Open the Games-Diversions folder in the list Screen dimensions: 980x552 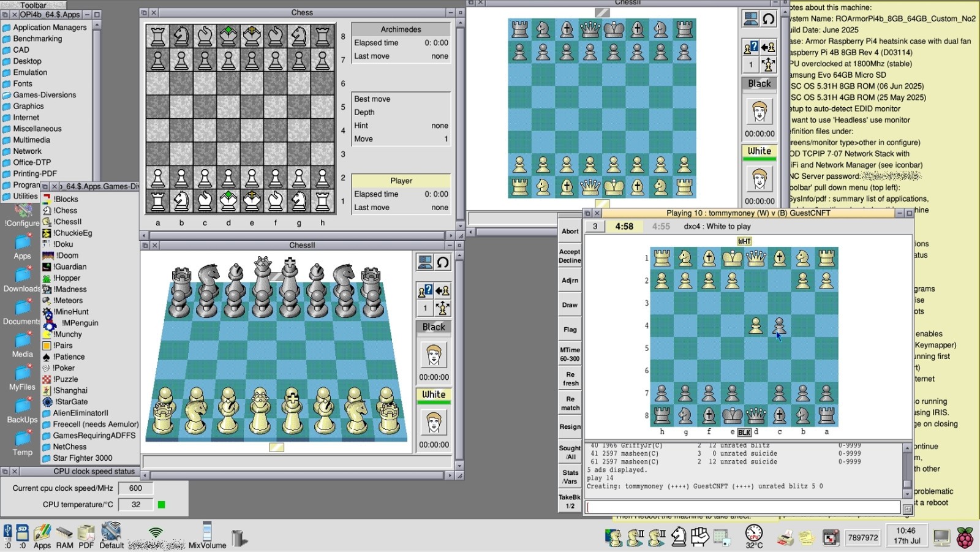coord(45,95)
